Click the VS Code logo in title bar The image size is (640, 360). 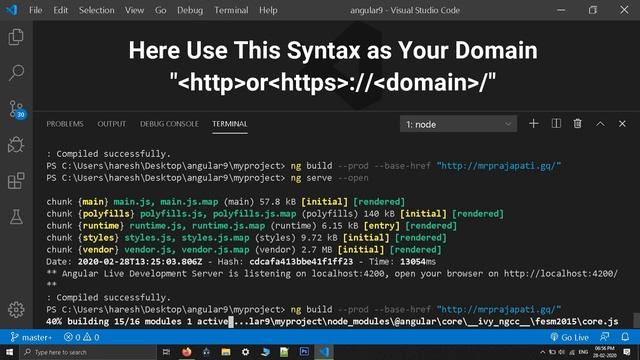[12, 10]
